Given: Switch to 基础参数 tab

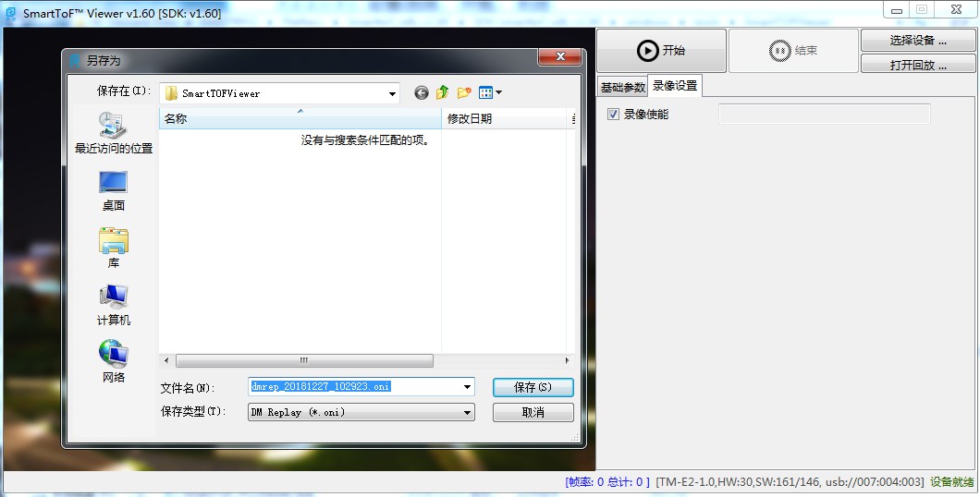Looking at the screenshot, I should (x=622, y=88).
